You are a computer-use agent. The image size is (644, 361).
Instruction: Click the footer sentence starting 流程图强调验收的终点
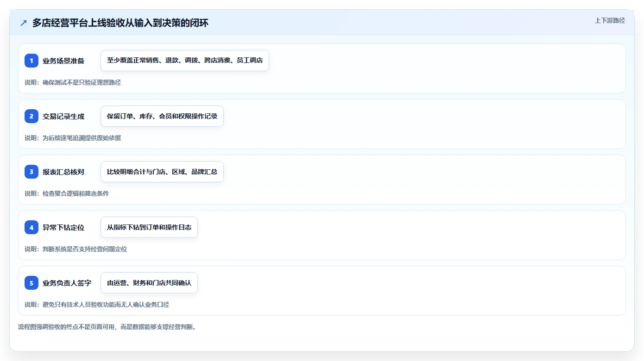[x=107, y=327]
